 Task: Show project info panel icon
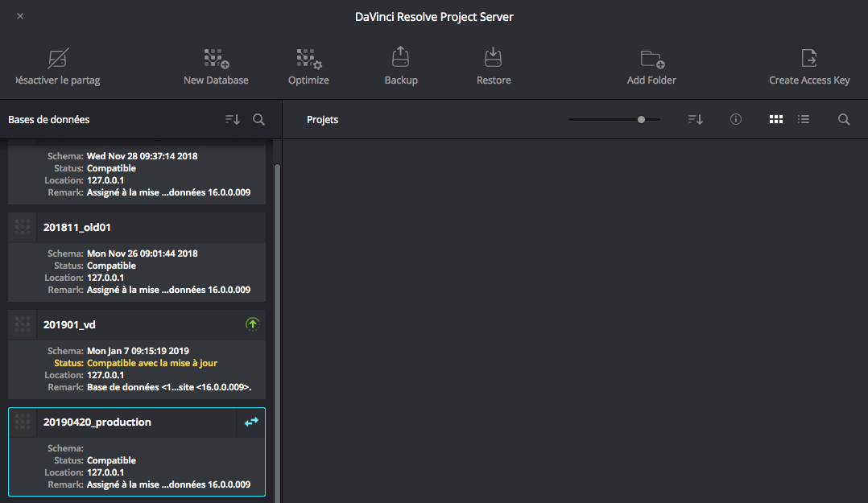pyautogui.click(x=735, y=119)
